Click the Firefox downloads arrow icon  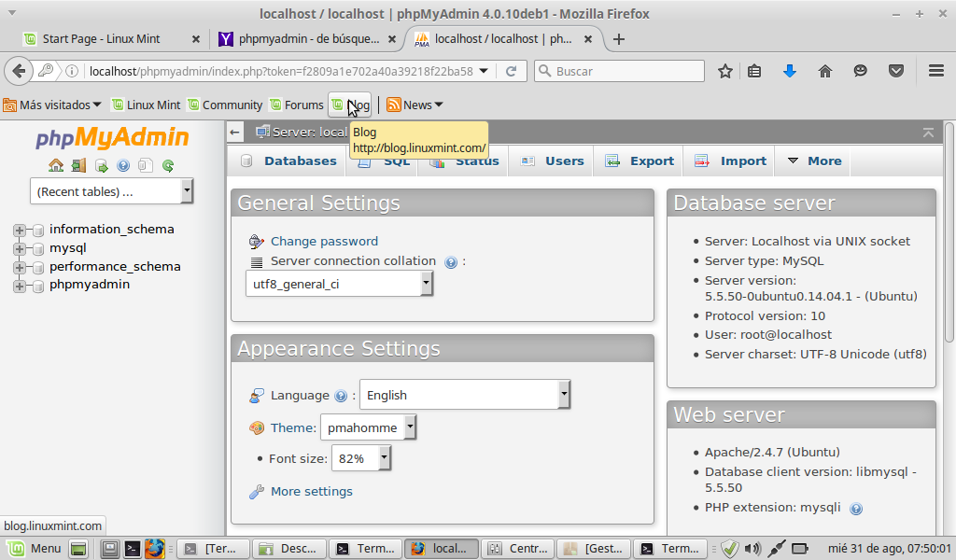(x=790, y=71)
